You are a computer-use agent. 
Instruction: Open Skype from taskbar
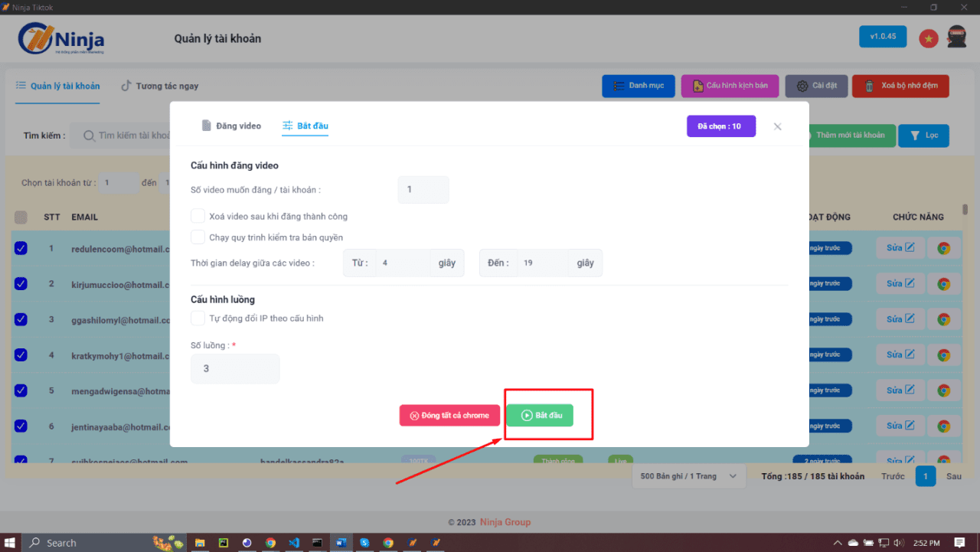(364, 542)
